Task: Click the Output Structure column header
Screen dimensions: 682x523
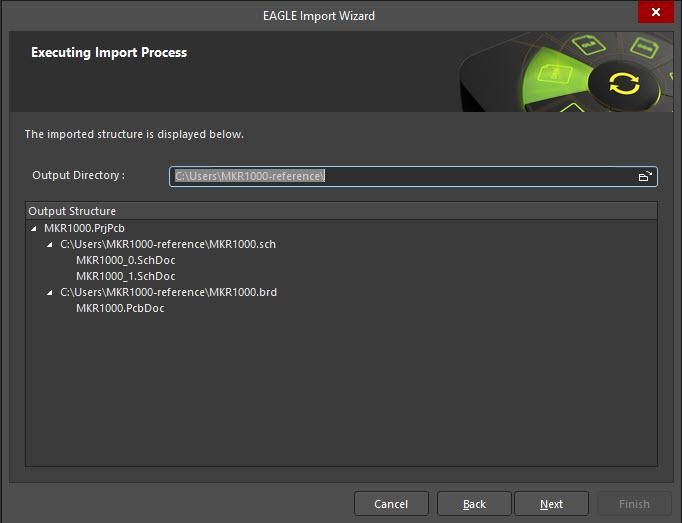Action: 341,211
